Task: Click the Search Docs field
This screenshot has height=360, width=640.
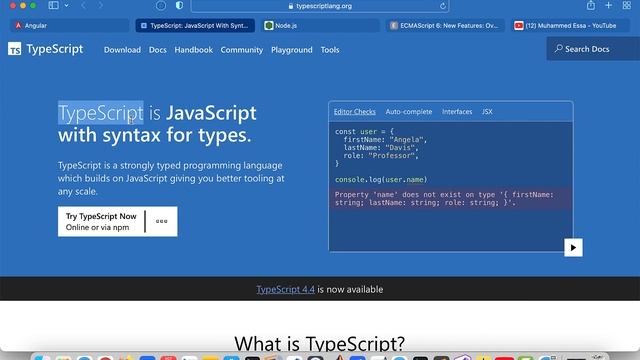Action: click(x=593, y=49)
